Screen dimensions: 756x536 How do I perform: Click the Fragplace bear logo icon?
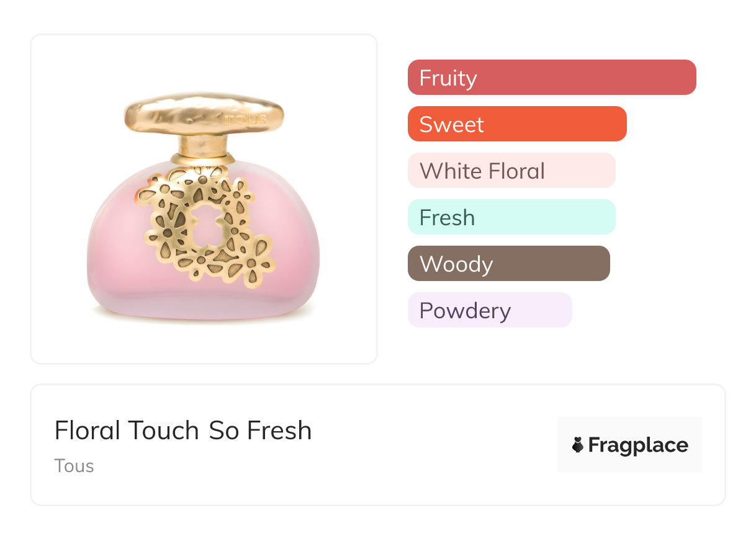click(578, 445)
